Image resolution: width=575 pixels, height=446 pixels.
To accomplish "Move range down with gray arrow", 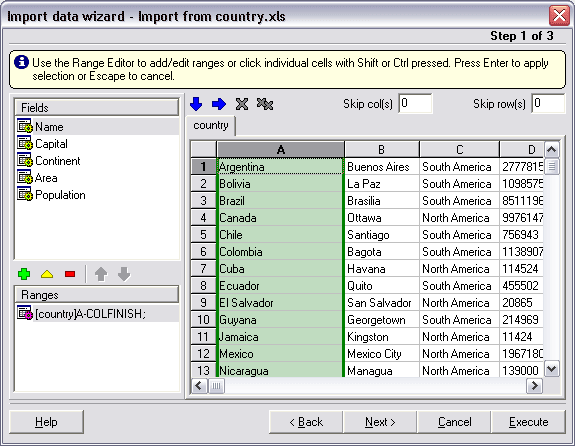I will tap(124, 274).
